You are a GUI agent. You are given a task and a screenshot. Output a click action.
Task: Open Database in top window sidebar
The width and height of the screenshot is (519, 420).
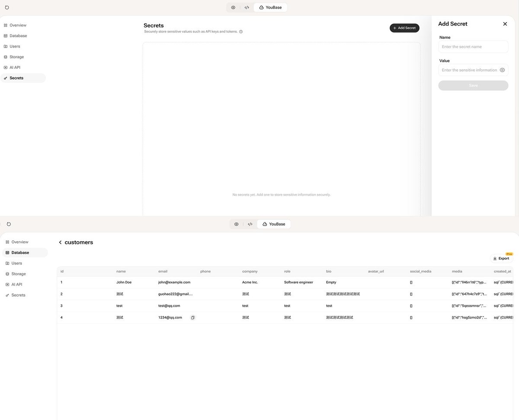(x=23, y=36)
